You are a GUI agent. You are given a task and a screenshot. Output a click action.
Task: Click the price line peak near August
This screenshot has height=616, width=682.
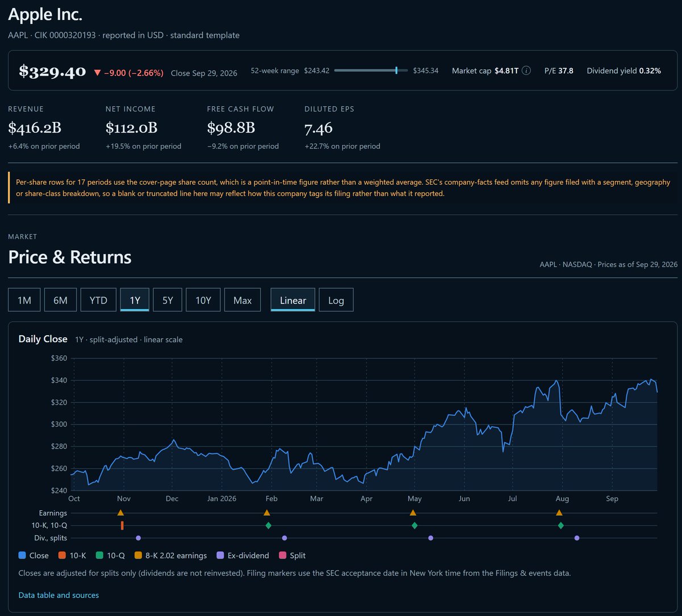pos(556,381)
